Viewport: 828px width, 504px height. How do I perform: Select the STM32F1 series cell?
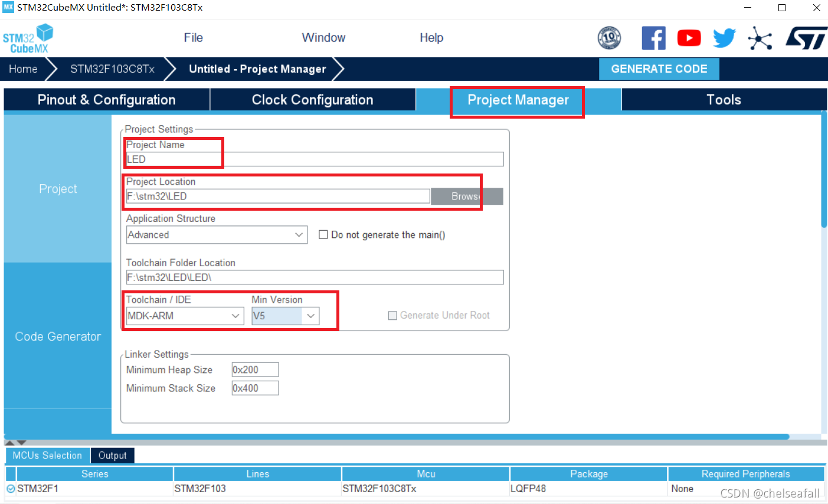(x=95, y=489)
